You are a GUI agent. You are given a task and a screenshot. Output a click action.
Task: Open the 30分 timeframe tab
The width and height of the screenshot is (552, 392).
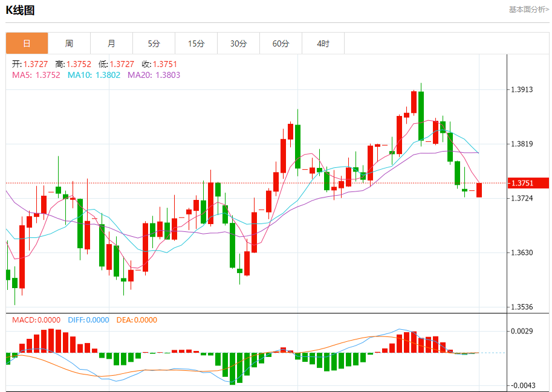point(238,43)
